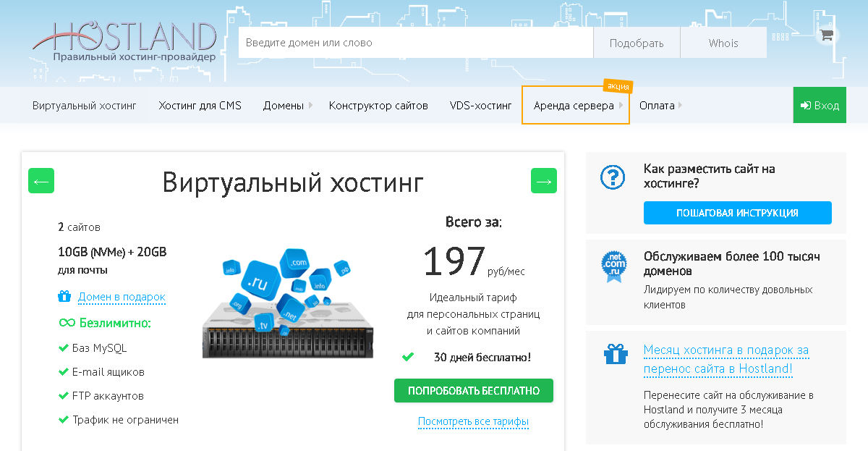Viewport: 868px width, 451px height.
Task: Click the login arrow icon in Вход button
Action: pos(806,106)
